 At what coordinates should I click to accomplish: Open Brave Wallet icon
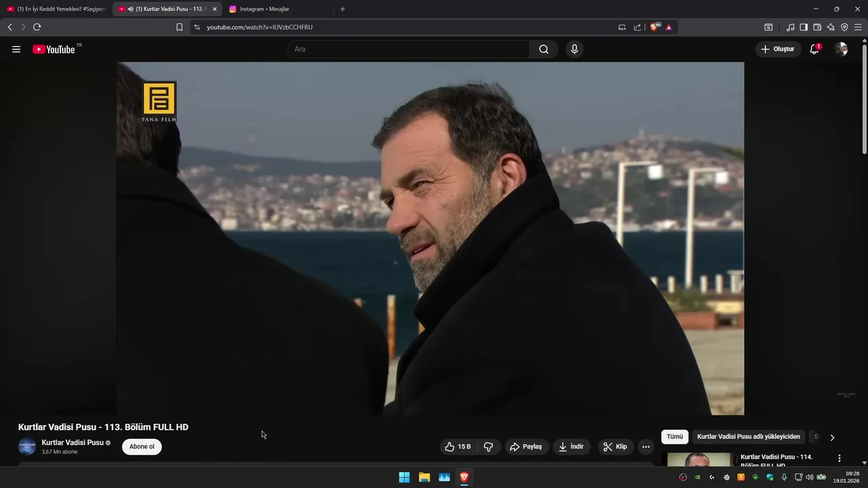click(x=817, y=27)
